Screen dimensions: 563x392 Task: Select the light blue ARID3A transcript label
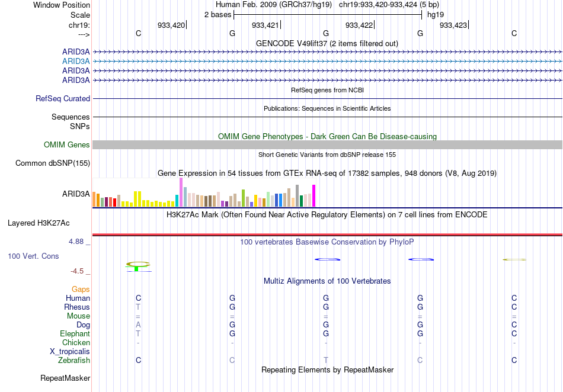(76, 62)
